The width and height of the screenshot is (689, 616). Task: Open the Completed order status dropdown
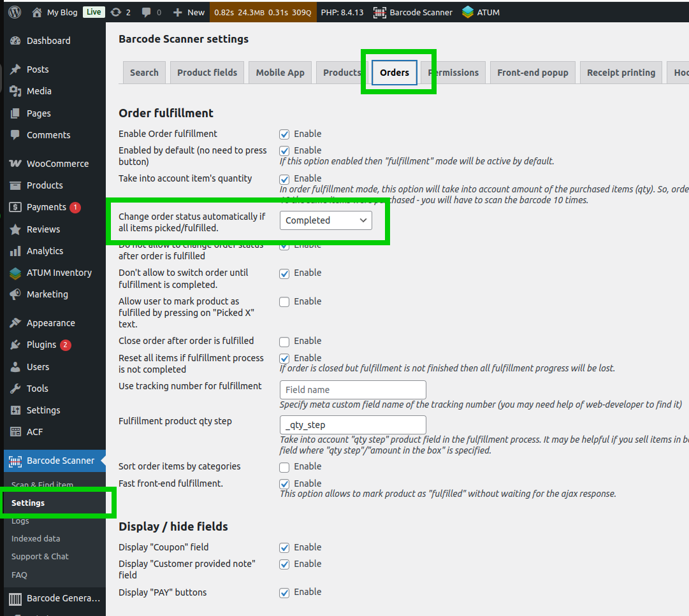[x=326, y=220]
